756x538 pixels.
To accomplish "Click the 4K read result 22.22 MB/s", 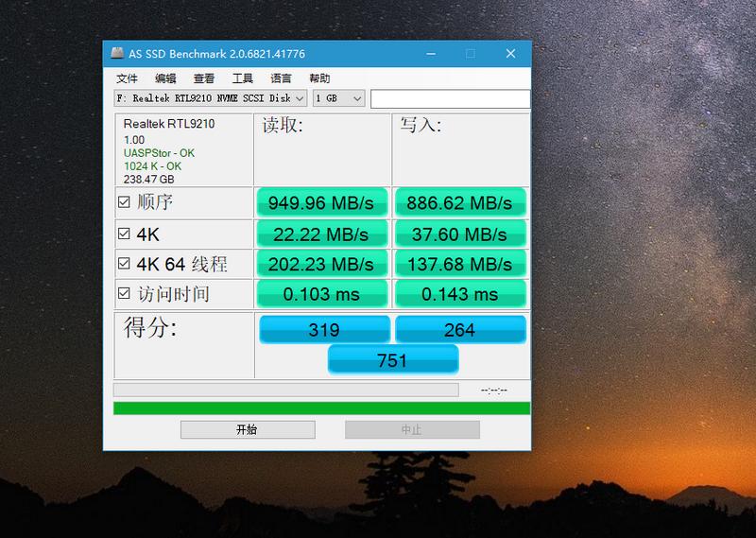I will point(321,234).
